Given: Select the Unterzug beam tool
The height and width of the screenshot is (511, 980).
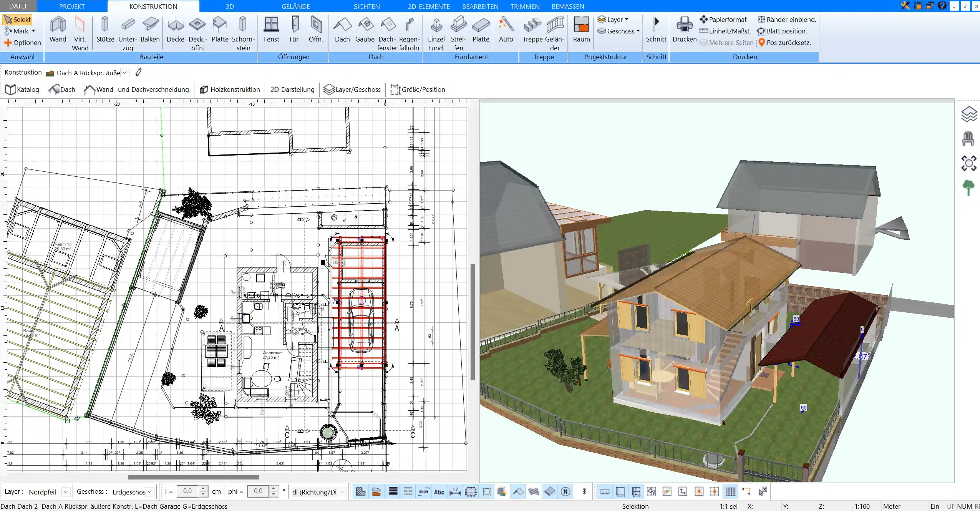Looking at the screenshot, I should (128, 34).
